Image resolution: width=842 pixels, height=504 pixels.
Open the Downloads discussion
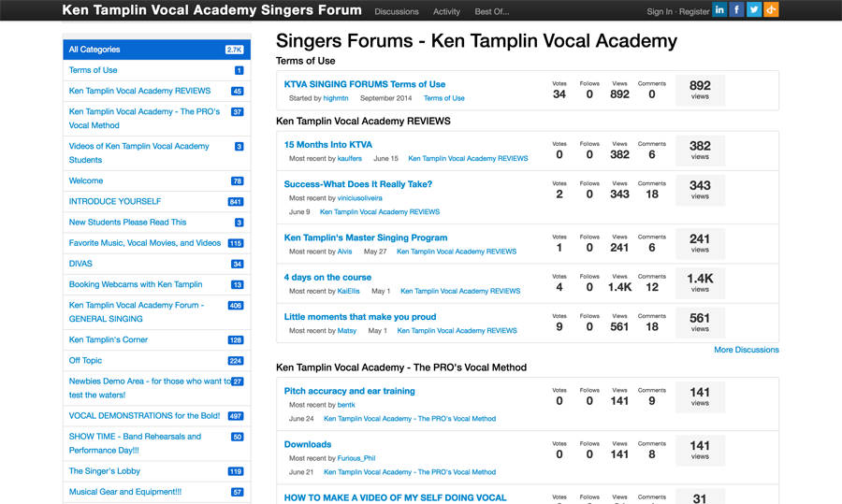pos(308,444)
